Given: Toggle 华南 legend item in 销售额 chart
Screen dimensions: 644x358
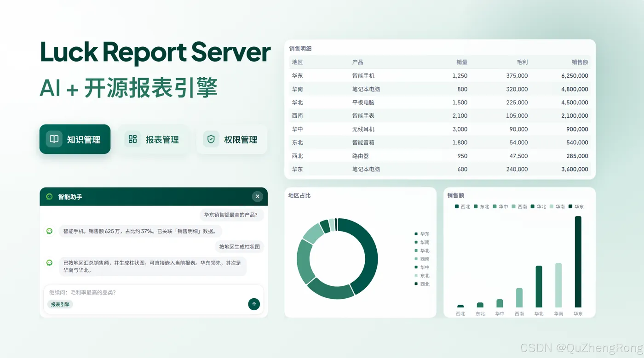Looking at the screenshot, I should (557, 206).
